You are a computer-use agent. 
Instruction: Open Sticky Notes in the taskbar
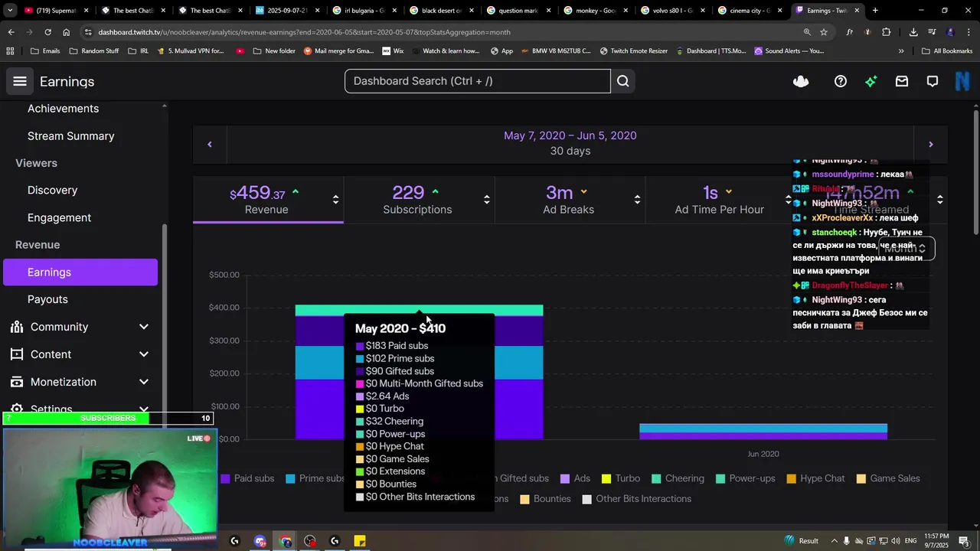[x=360, y=541]
